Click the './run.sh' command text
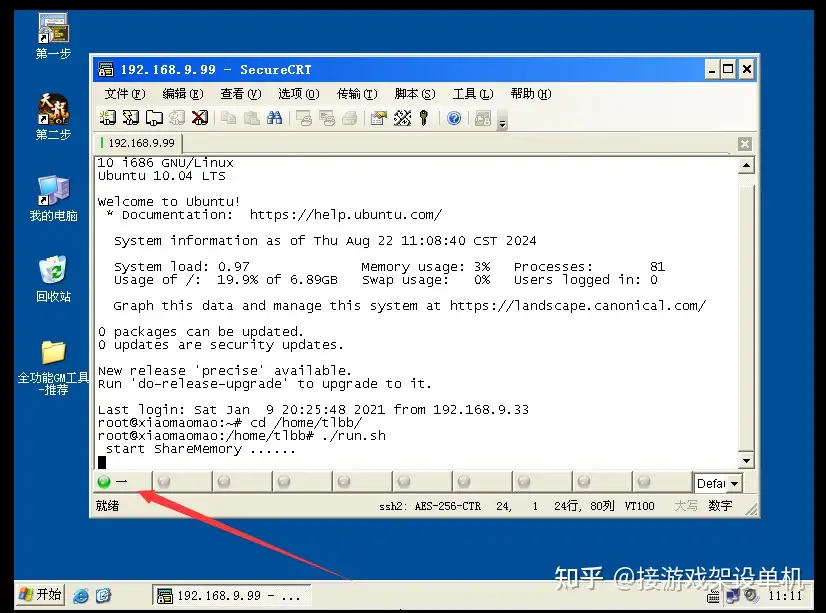 353,436
